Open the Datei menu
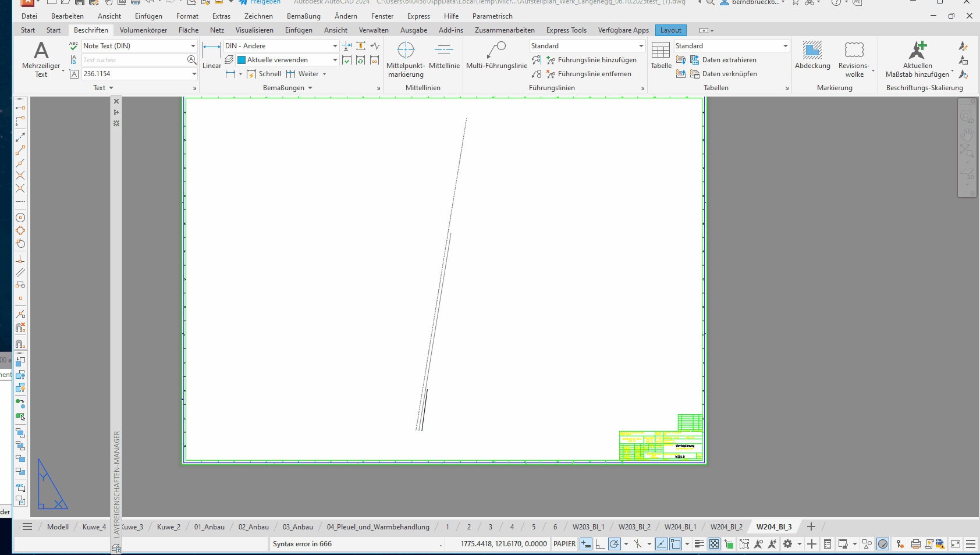Screen dimensions: 980x555 pyautogui.click(x=29, y=16)
